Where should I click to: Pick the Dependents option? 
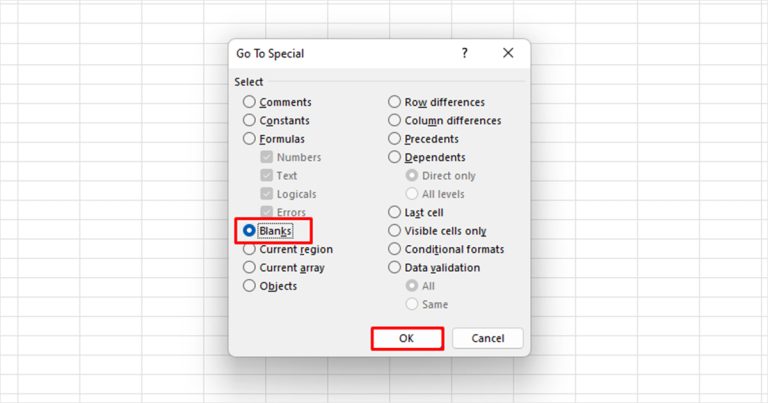[x=395, y=157]
